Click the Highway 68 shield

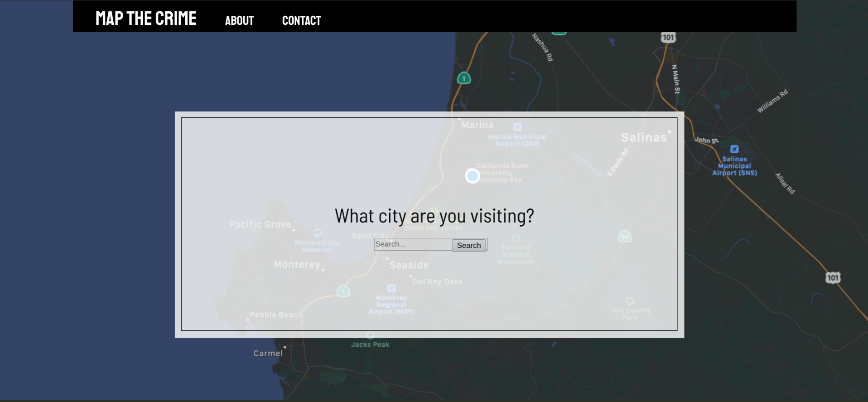tap(625, 236)
